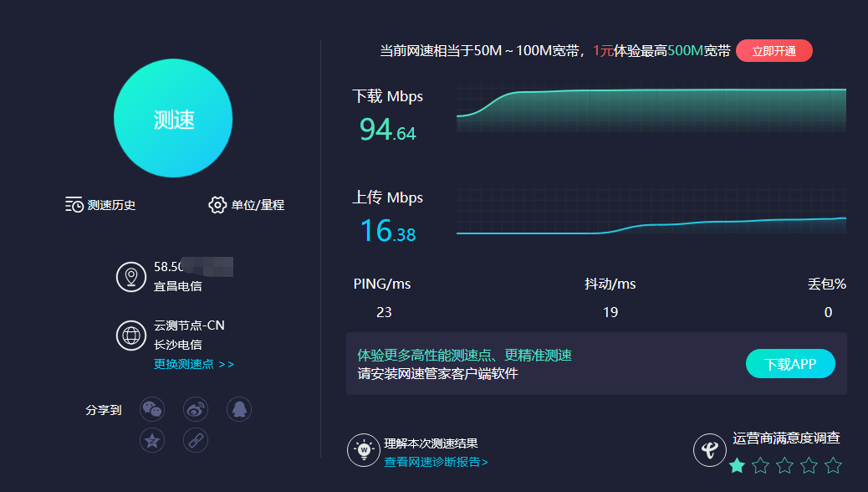The width and height of the screenshot is (868, 492).
Task: Click 请安装网速管家客户端软件 text
Action: [438, 373]
